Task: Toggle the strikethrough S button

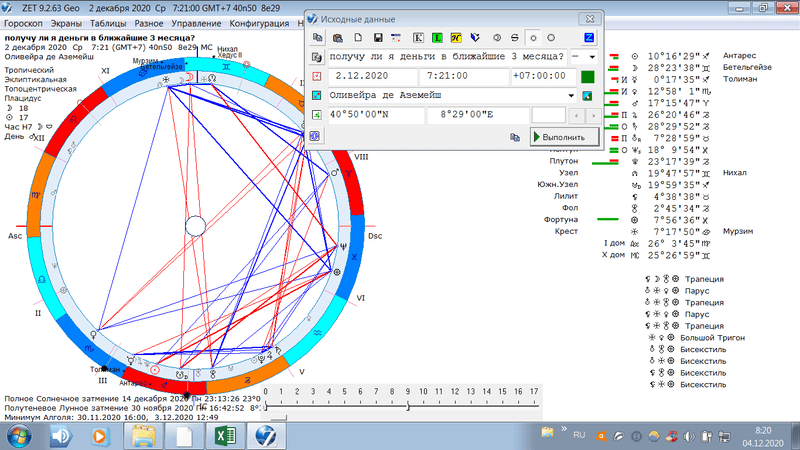Action: 514,37
